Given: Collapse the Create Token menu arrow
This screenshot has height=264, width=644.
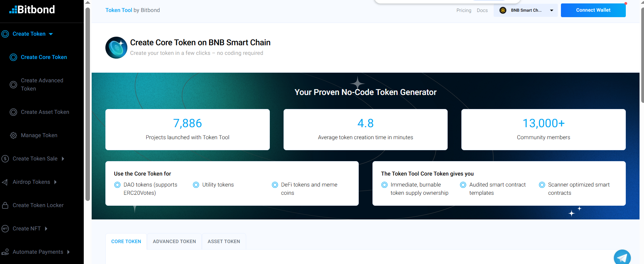Looking at the screenshot, I should pyautogui.click(x=51, y=34).
